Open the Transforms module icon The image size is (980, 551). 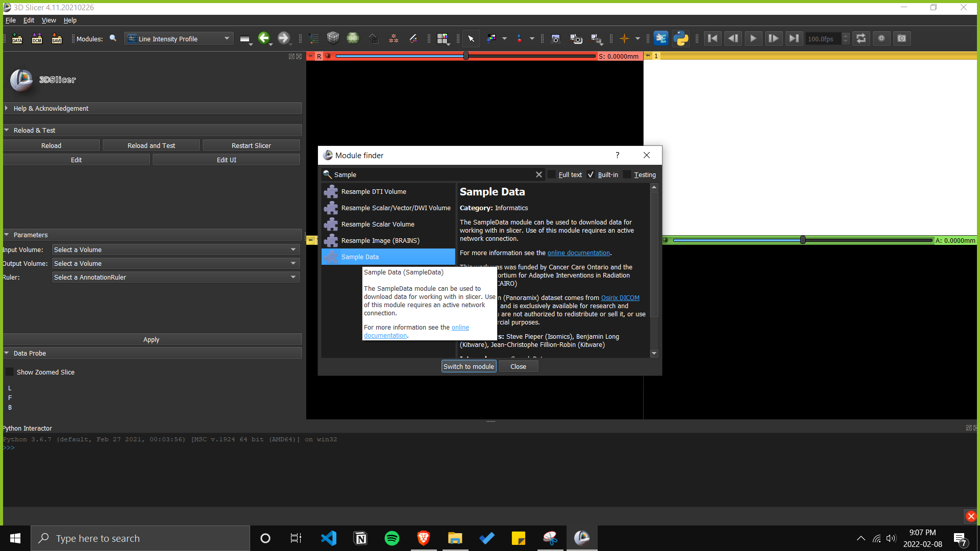(373, 39)
